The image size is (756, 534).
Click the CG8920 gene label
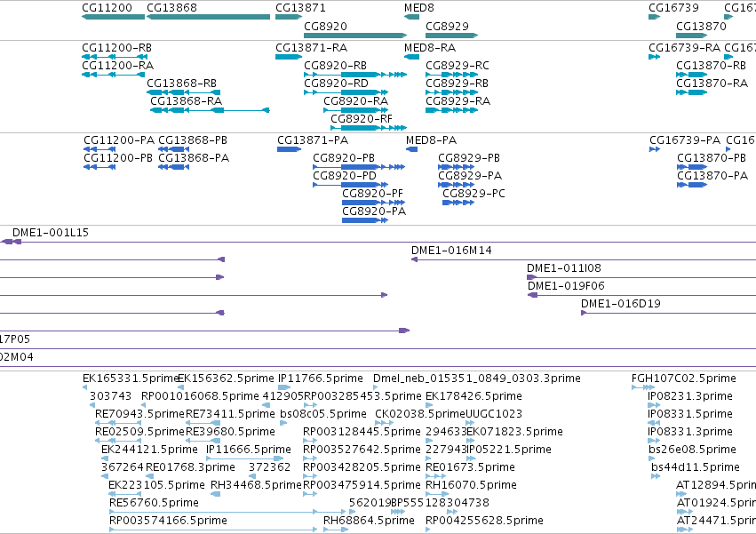[325, 26]
